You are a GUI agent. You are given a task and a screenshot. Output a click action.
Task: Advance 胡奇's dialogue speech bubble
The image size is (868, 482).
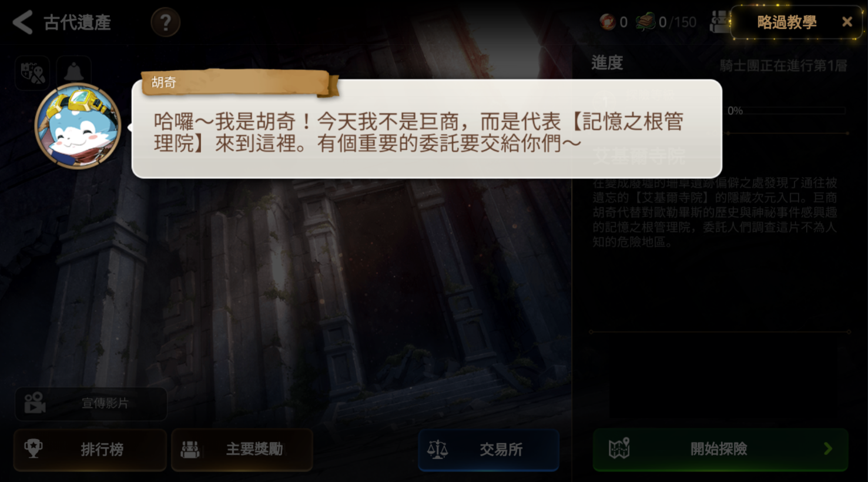tap(427, 129)
